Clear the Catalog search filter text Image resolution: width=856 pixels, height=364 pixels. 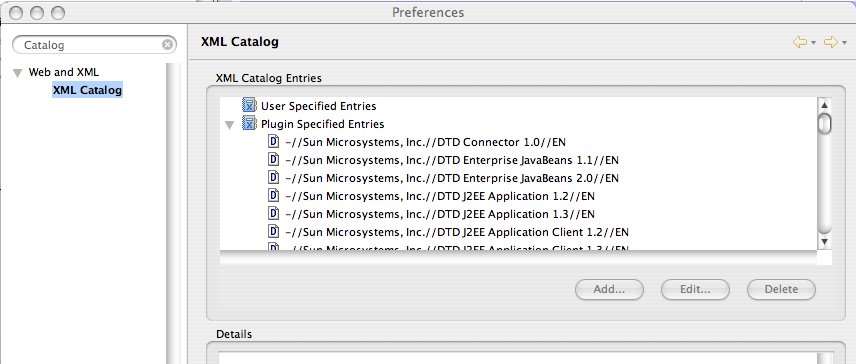click(x=168, y=45)
